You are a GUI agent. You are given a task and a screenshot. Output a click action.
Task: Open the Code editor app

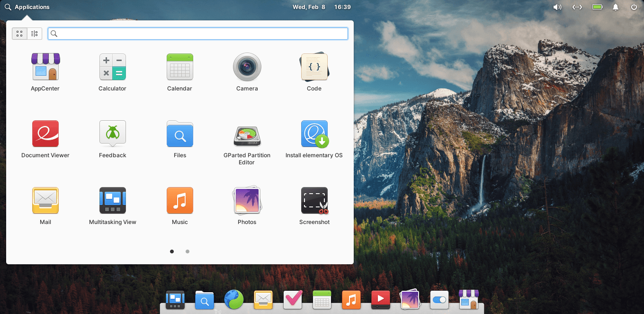[314, 72]
